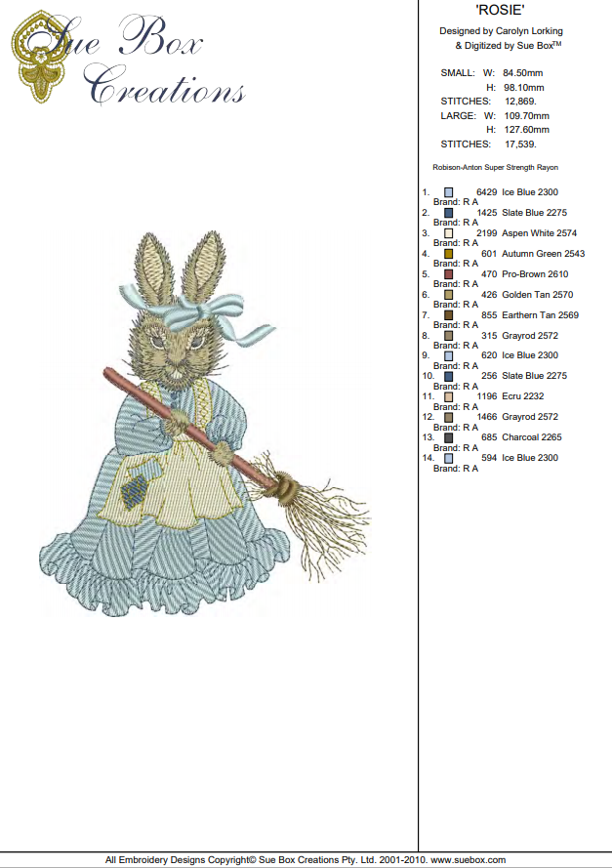This screenshot has width=612, height=868.
Task: Select color swatch 14, Ice Blue 2300
Action: (x=449, y=458)
